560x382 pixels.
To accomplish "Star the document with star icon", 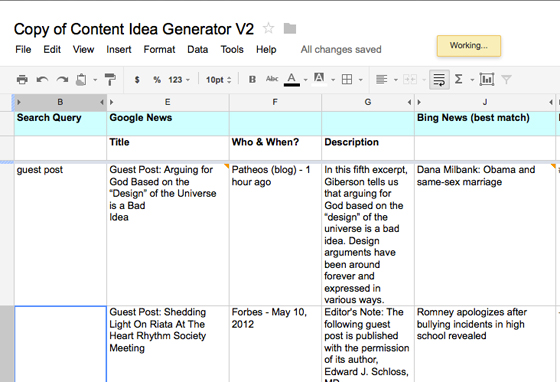I will pos(269,28).
